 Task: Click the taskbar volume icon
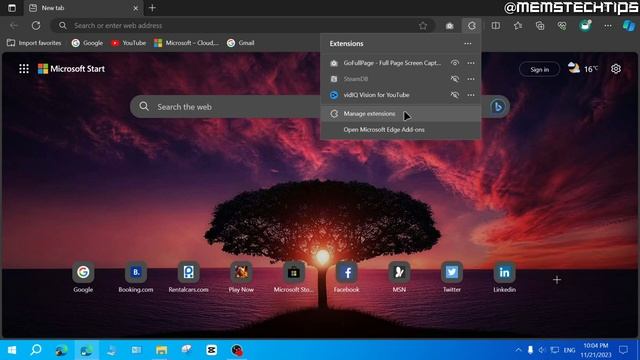point(542,350)
